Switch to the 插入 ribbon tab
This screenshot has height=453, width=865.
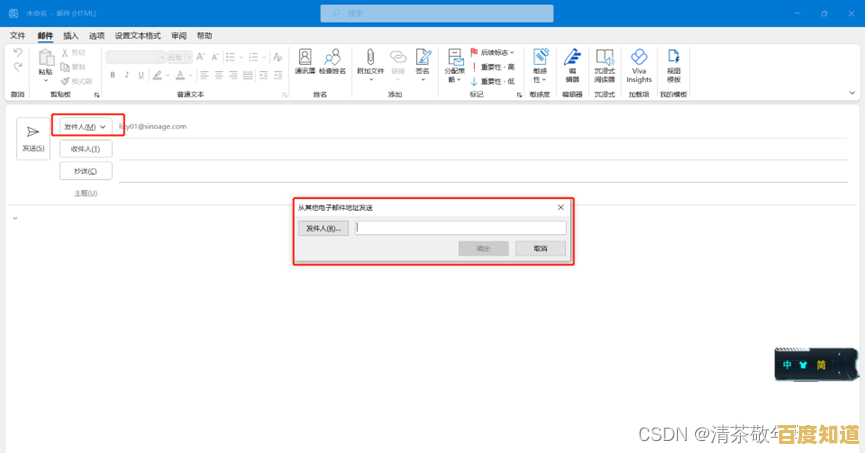(x=71, y=35)
